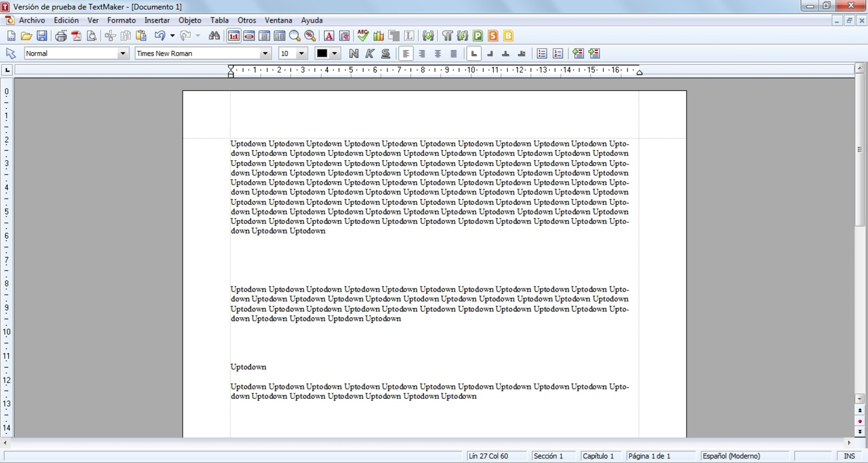Open Insertar menu
This screenshot has width=868, height=463.
(157, 20)
